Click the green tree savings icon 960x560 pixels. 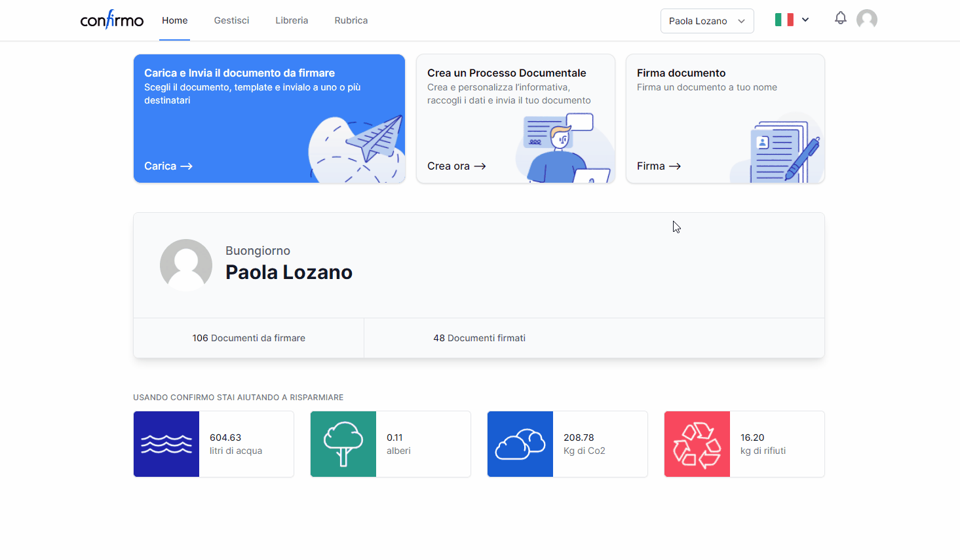coord(343,444)
